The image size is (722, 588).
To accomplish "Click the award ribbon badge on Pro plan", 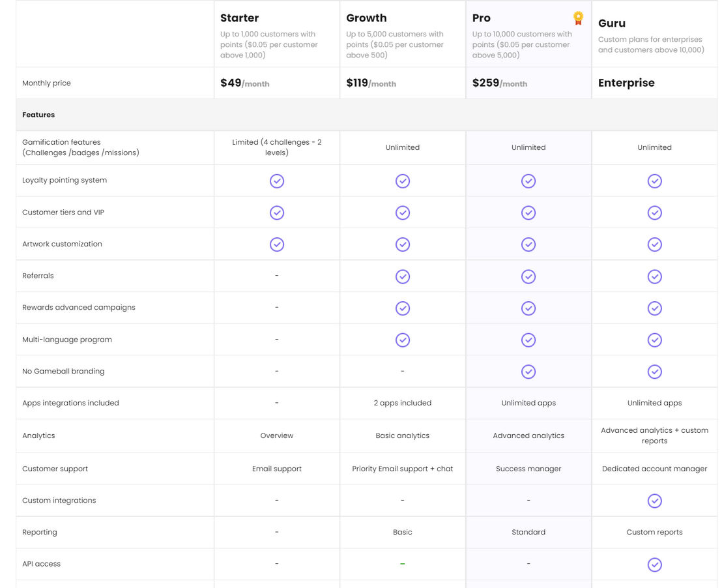I will (x=578, y=18).
